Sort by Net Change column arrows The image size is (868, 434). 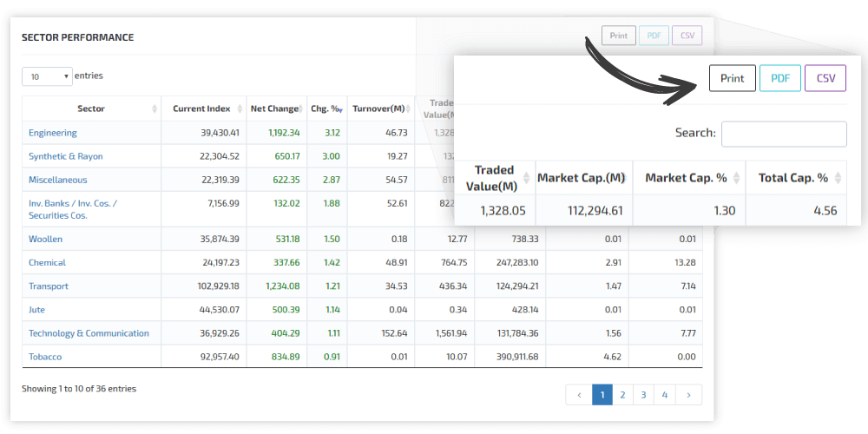pyautogui.click(x=301, y=109)
